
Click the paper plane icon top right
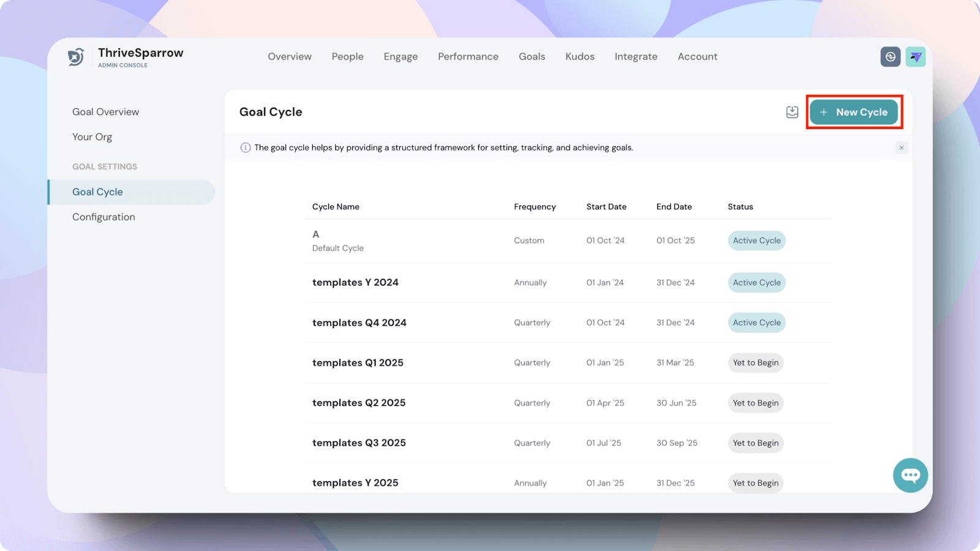(x=916, y=57)
